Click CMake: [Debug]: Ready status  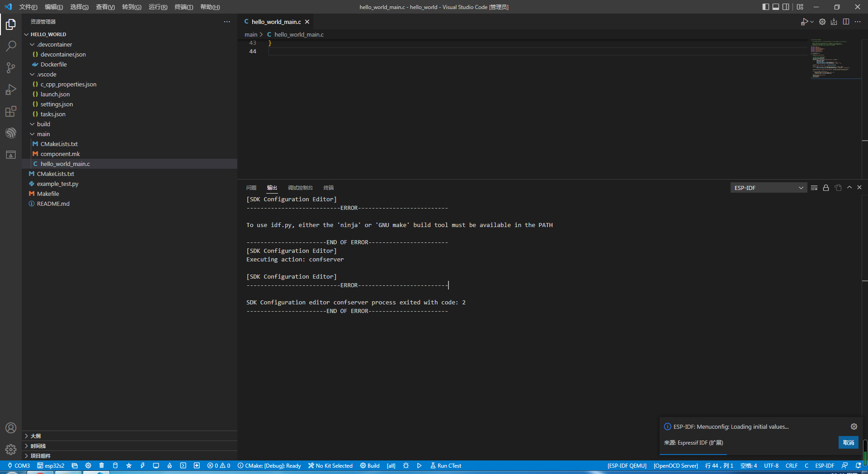(269, 465)
